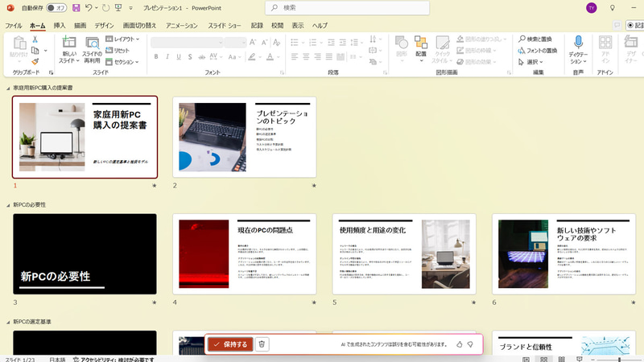Toggle Center alignment paragraph button
The width and height of the screenshot is (644, 362).
coord(306,56)
